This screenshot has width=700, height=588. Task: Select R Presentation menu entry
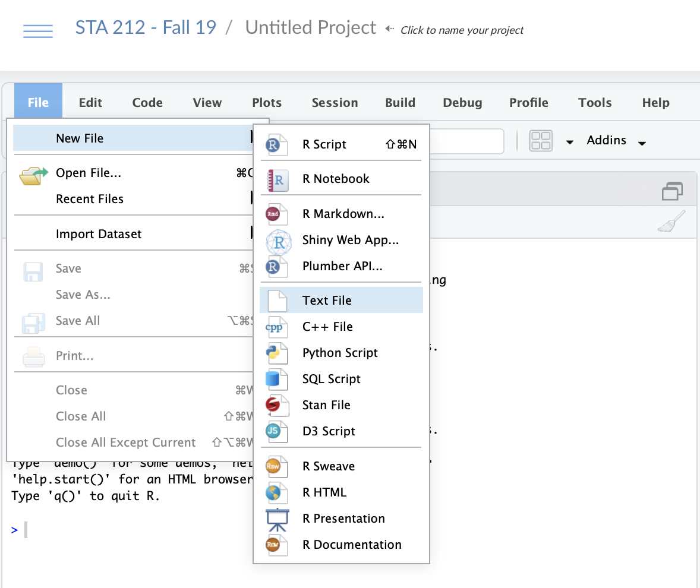click(342, 519)
